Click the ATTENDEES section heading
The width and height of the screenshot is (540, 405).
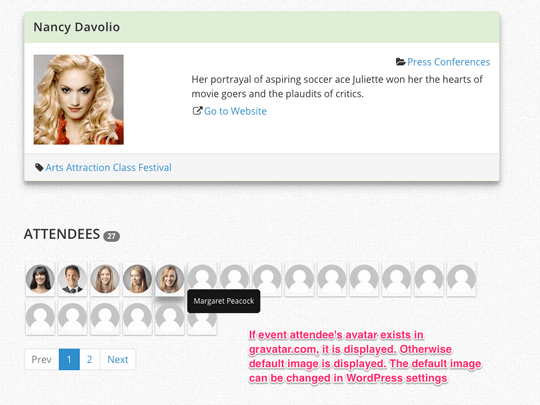[62, 235]
